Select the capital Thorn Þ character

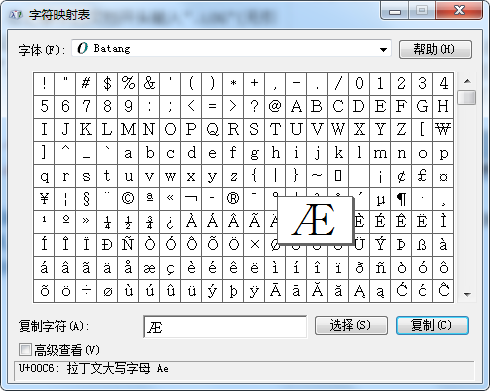401,245
